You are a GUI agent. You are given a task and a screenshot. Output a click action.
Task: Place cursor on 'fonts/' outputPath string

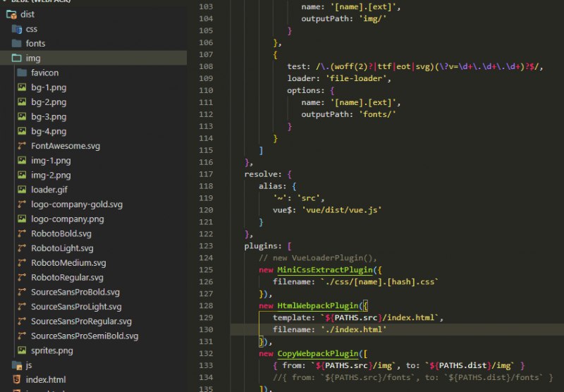point(377,114)
